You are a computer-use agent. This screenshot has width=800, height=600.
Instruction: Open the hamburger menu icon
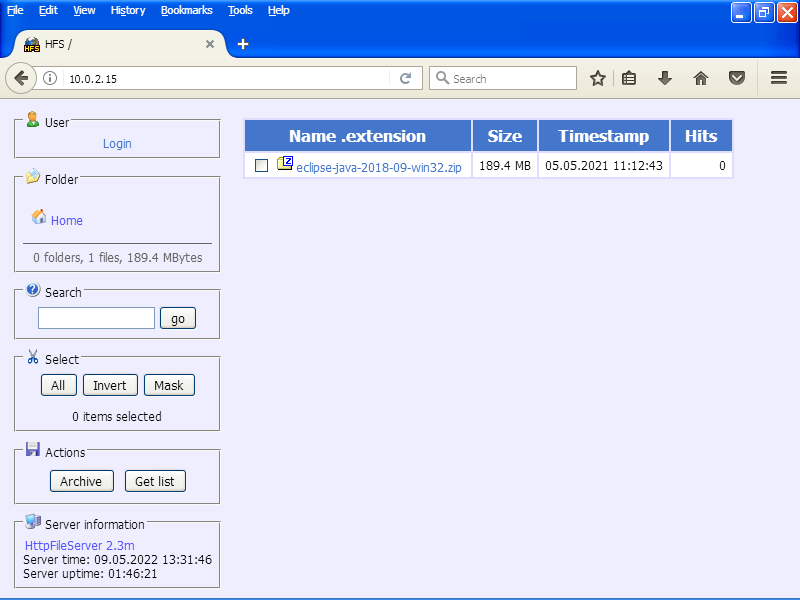[x=779, y=78]
